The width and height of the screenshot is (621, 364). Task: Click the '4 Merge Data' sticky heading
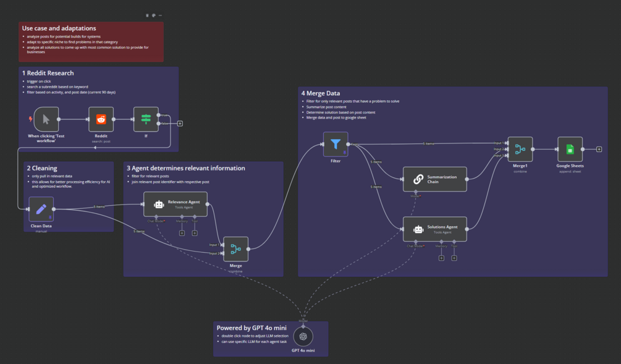321,93
